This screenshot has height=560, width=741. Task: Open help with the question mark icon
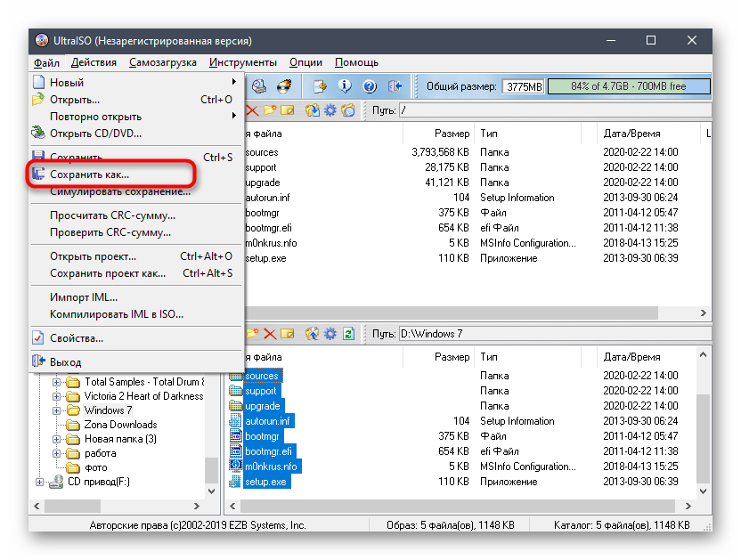point(370,86)
